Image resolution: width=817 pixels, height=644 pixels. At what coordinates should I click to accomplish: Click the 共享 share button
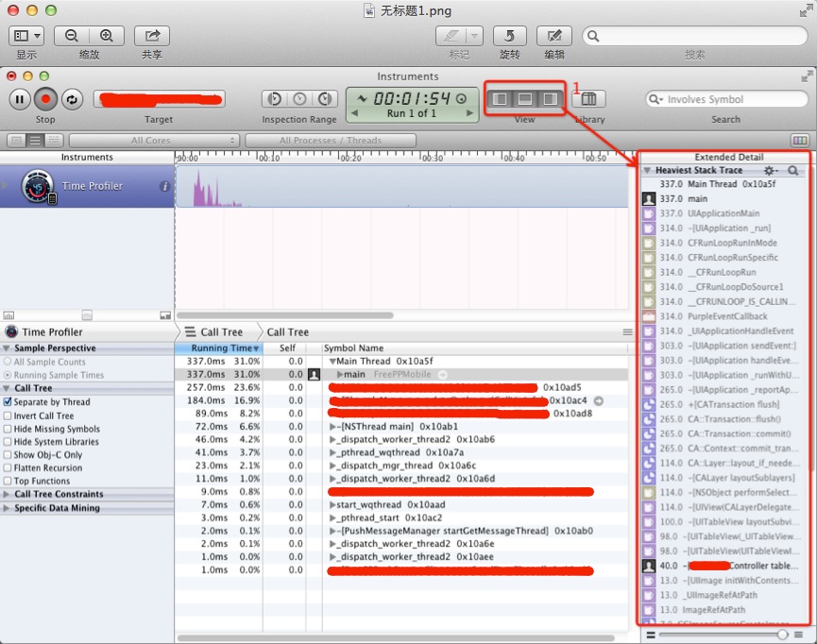(152, 36)
